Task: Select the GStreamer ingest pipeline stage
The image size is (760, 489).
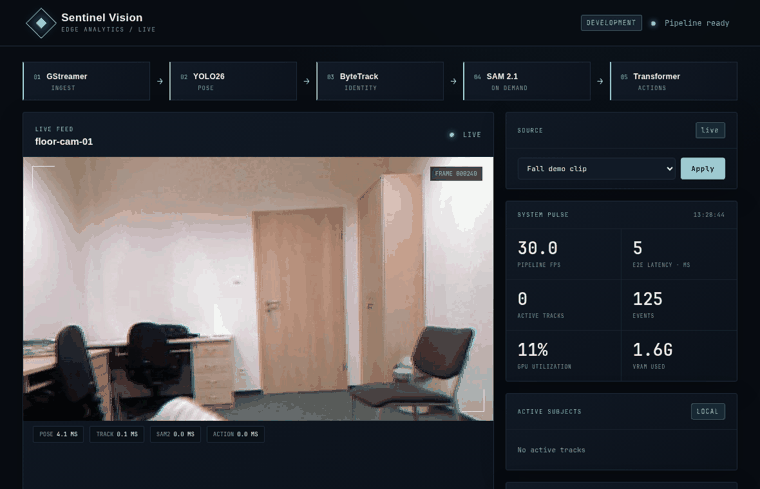Action: pos(86,81)
